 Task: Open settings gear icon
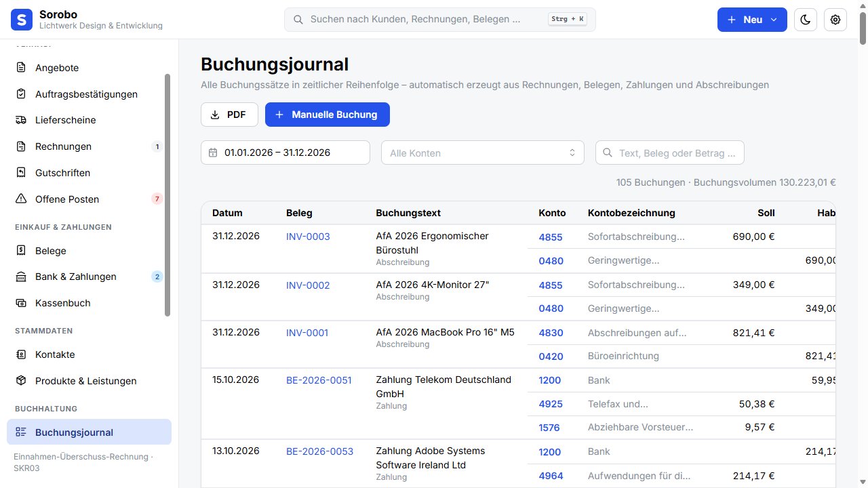pos(835,20)
